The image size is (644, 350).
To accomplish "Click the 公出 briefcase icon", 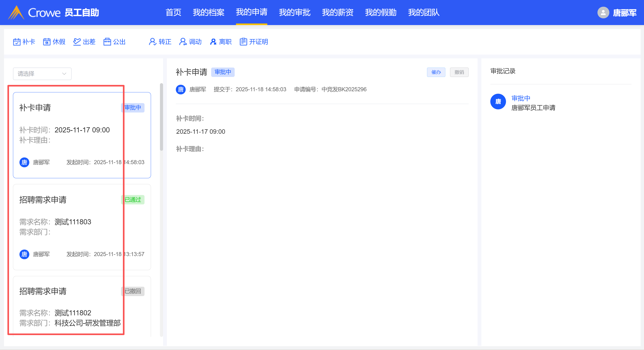I will (x=107, y=42).
